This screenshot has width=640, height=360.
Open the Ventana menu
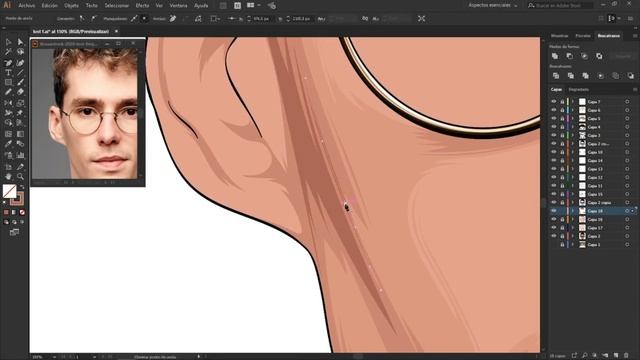(x=178, y=6)
